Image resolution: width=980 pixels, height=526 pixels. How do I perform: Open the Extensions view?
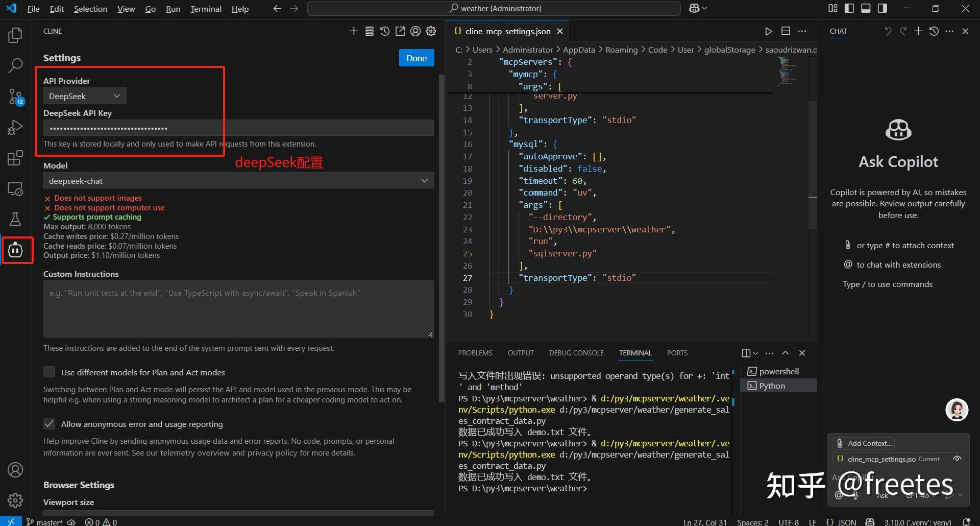coord(15,158)
